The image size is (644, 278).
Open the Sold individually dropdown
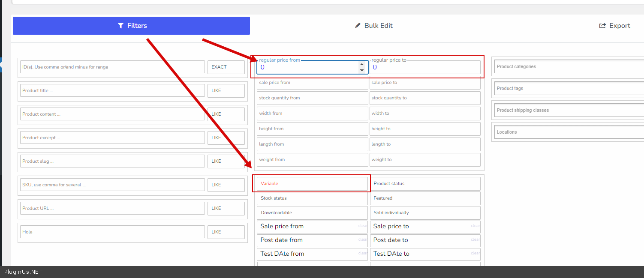tap(425, 213)
